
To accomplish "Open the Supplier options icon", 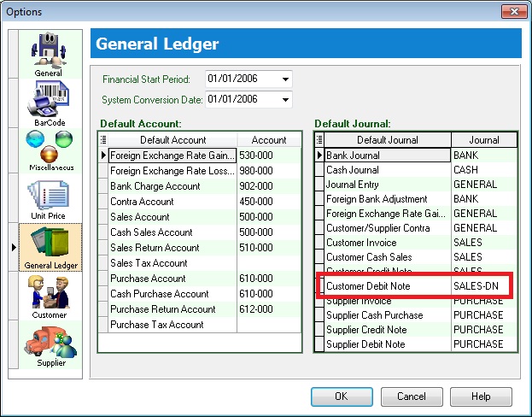I will point(50,345).
